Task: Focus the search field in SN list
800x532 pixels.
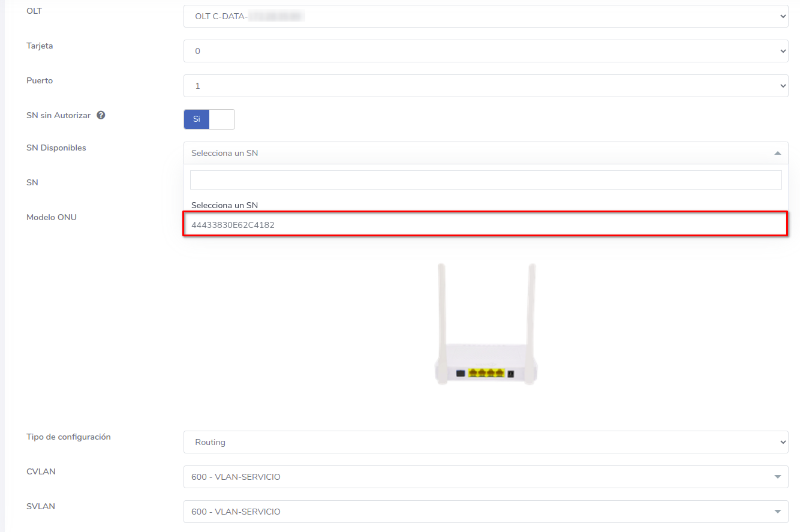Action: [485, 180]
